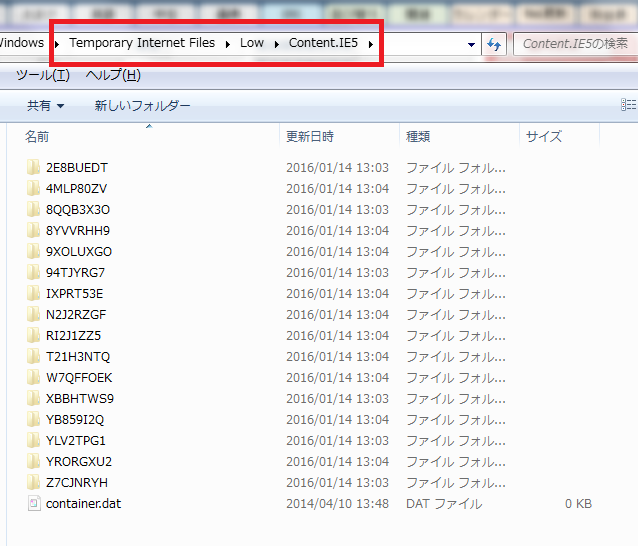Click the folder icon of 8YVVRHH9

click(x=33, y=230)
